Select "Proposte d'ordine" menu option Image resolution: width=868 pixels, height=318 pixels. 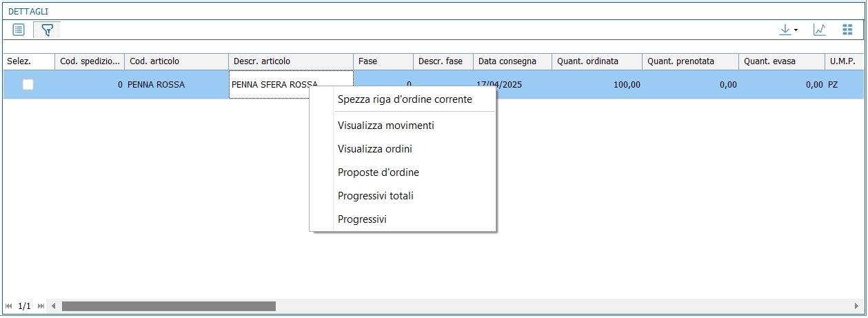tap(378, 172)
